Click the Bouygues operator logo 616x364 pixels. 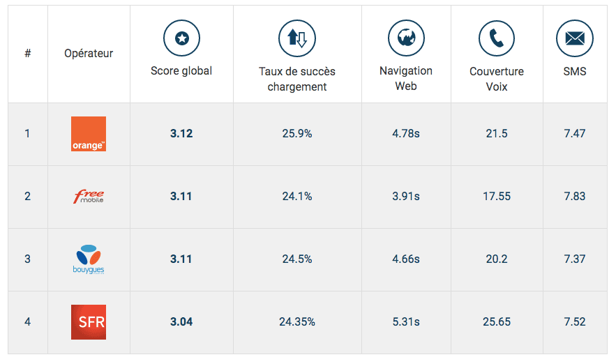coord(89,259)
